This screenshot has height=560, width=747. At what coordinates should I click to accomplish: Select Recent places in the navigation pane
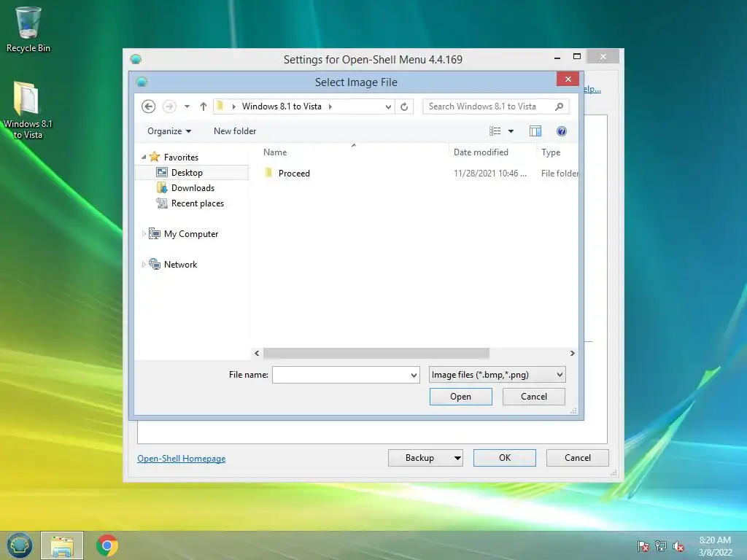pyautogui.click(x=197, y=203)
